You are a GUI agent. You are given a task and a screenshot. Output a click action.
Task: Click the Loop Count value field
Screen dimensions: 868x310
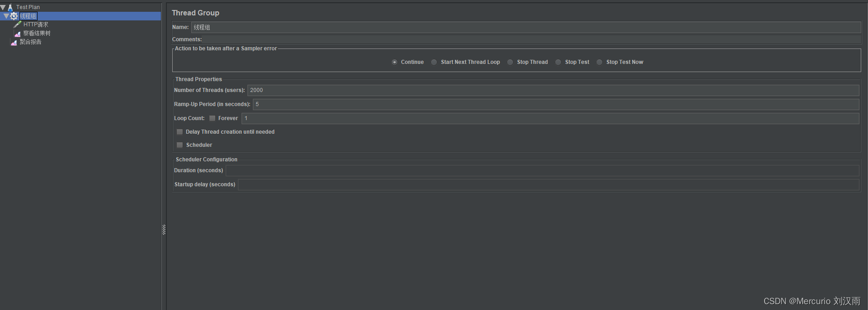(x=550, y=118)
